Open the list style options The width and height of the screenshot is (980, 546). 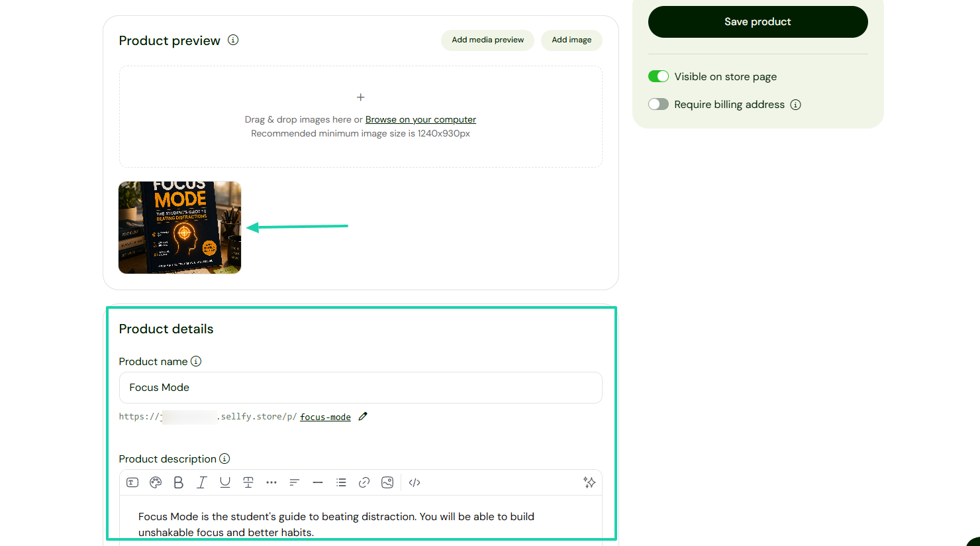[x=341, y=482]
